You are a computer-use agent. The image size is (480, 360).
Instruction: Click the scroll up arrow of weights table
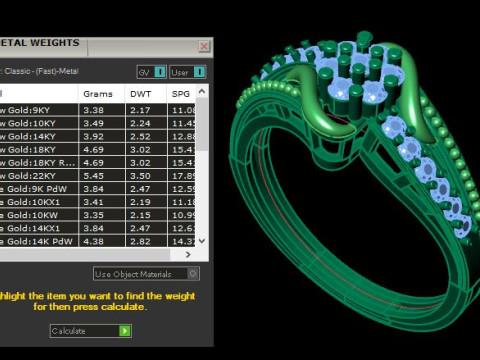202,91
